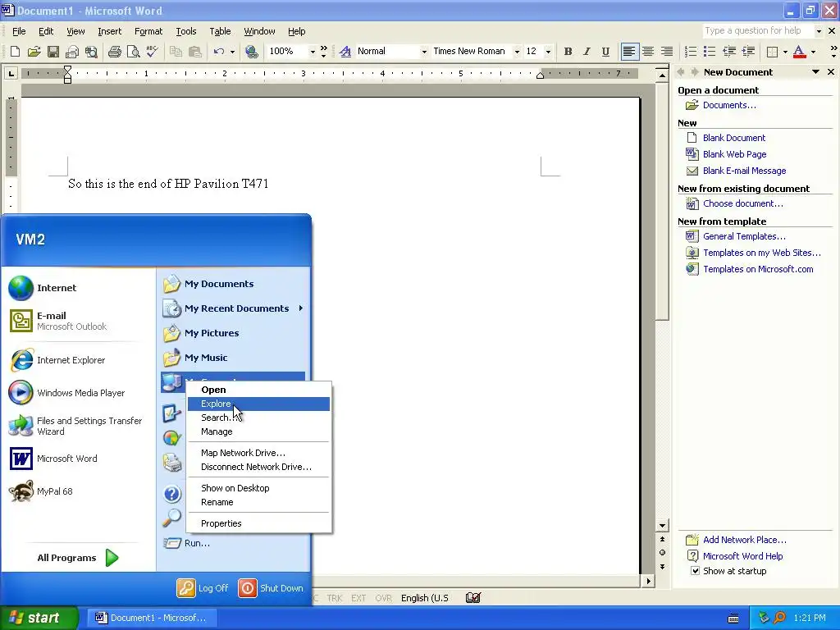Click the Paste toolbar icon
Screen dimensions: 840x630
click(195, 52)
